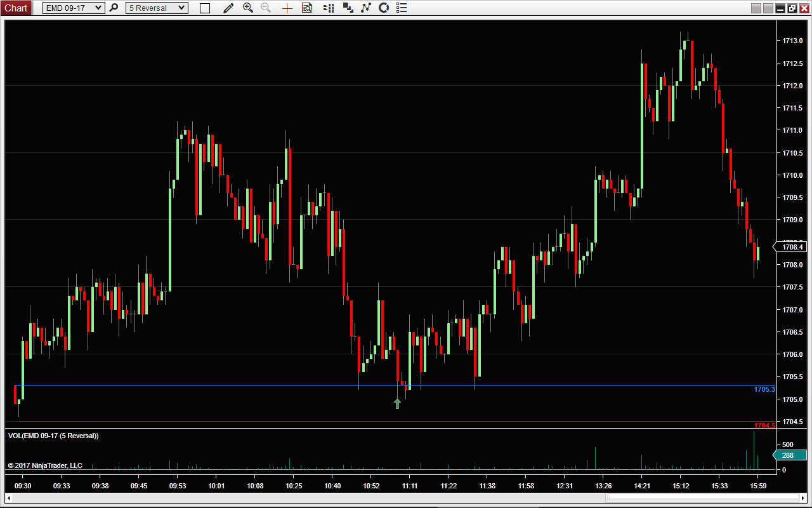Click the second gray link square button

[x=768, y=8]
